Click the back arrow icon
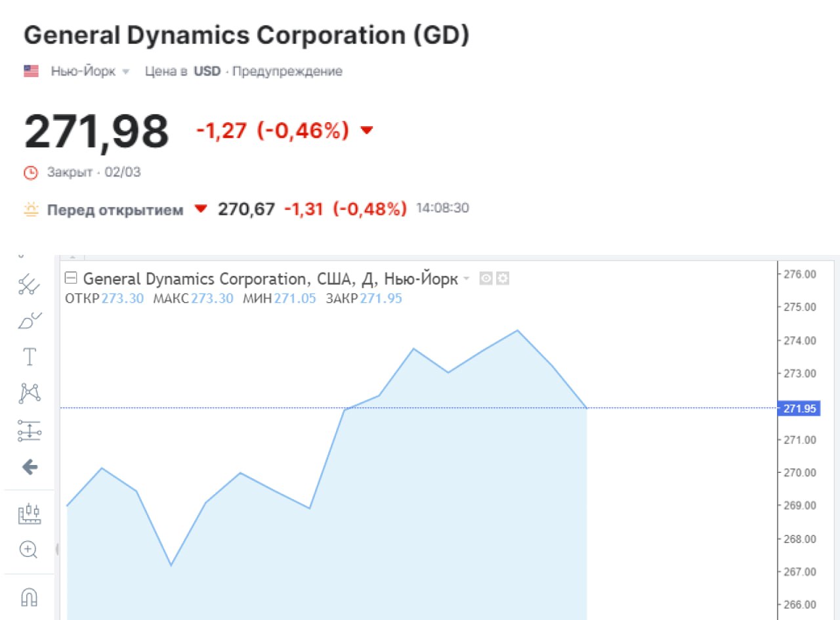 click(x=29, y=467)
